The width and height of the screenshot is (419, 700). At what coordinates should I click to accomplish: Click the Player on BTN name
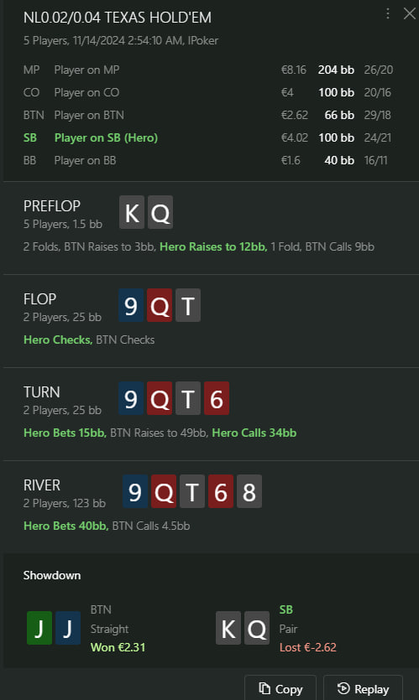tap(89, 115)
